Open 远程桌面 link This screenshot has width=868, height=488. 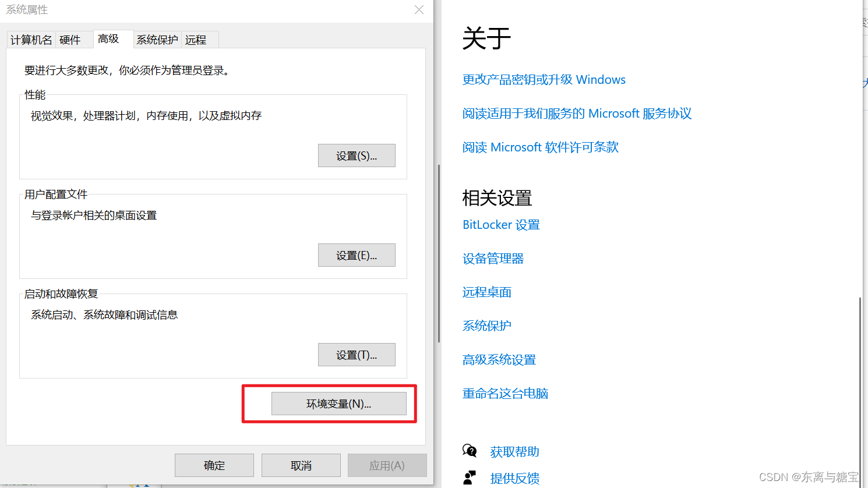(487, 292)
